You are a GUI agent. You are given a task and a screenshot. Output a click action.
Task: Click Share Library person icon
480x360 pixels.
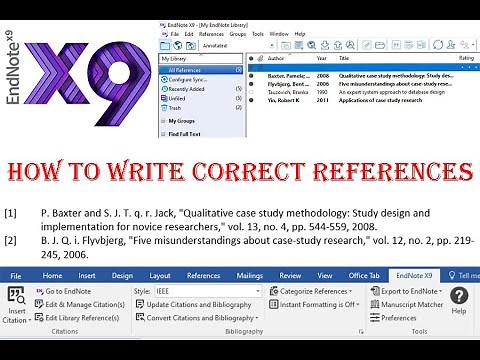click(451, 45)
